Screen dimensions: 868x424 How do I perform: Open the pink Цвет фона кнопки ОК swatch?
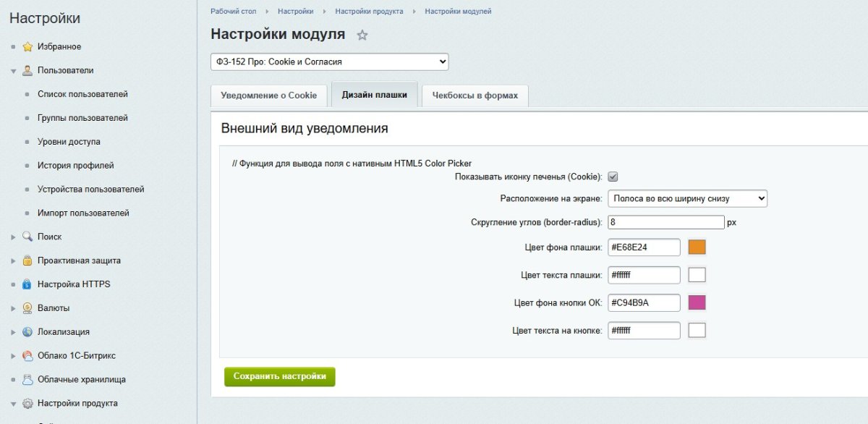tap(697, 302)
